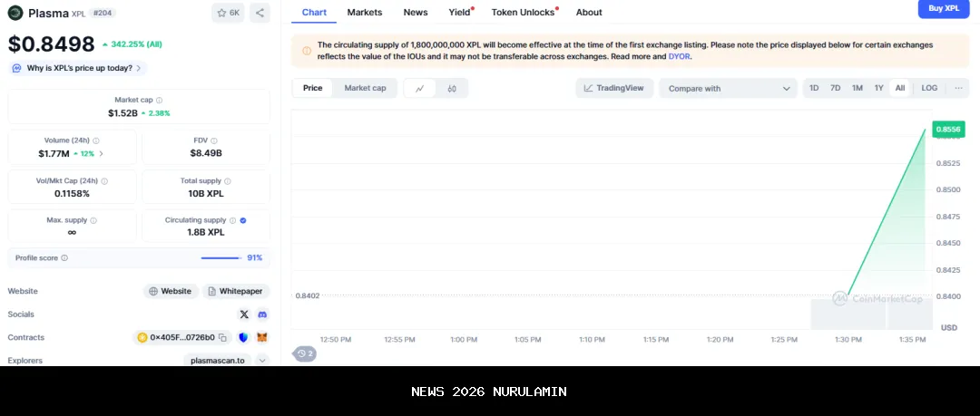Viewport: 980px width, 416px height.
Task: Switch chart to line view
Action: pyautogui.click(x=420, y=88)
